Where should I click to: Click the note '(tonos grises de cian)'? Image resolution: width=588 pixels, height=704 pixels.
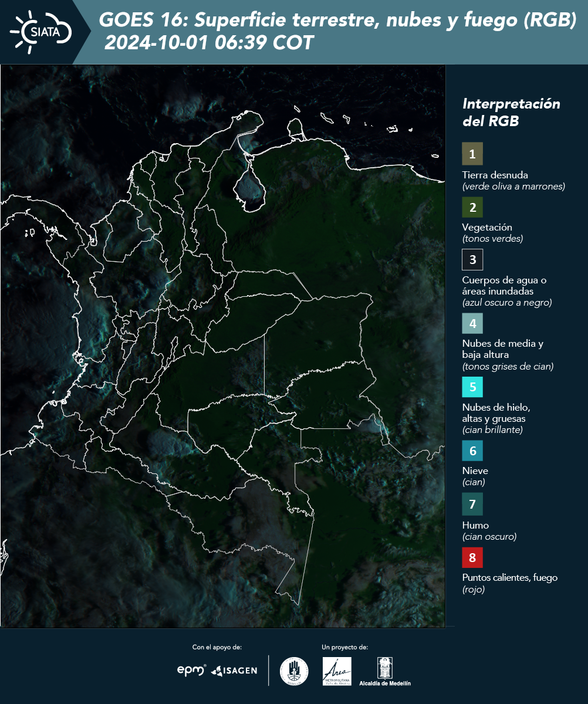pyautogui.click(x=508, y=367)
